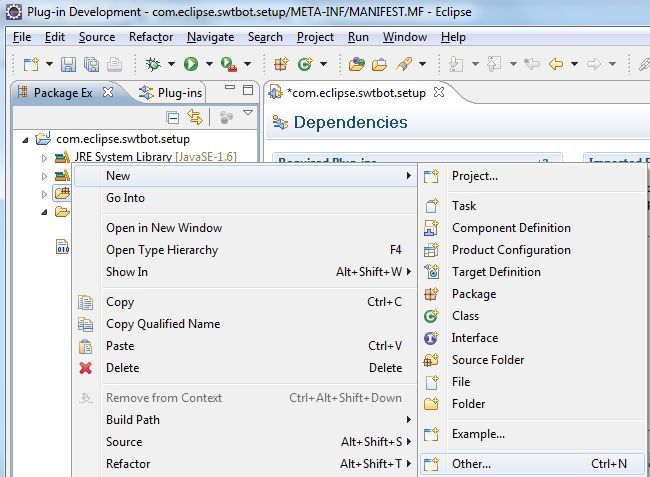Open the Project menu
650x477 pixels.
(315, 37)
